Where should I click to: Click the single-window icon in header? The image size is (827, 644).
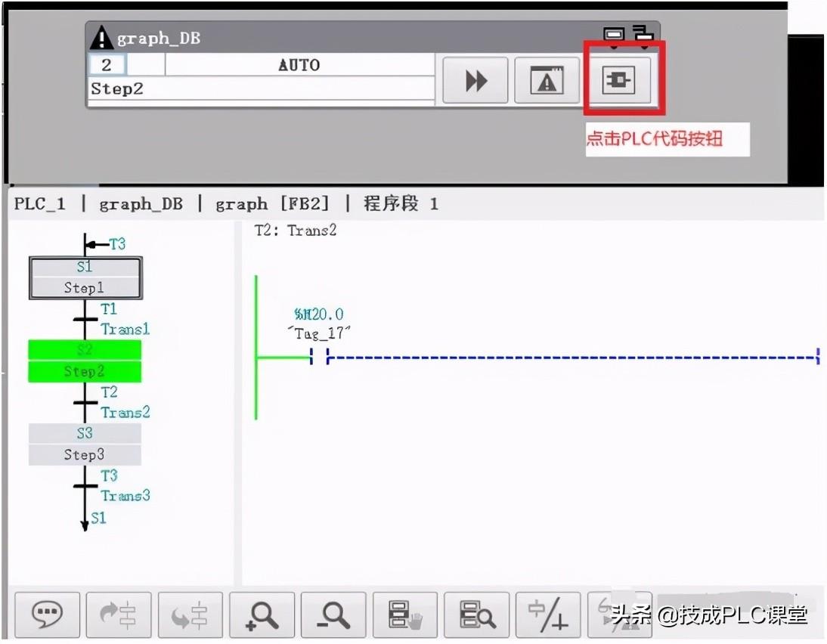tap(614, 35)
